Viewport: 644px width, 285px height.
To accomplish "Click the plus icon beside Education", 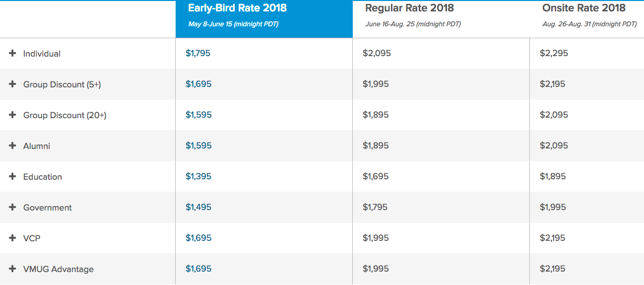I will point(12,177).
